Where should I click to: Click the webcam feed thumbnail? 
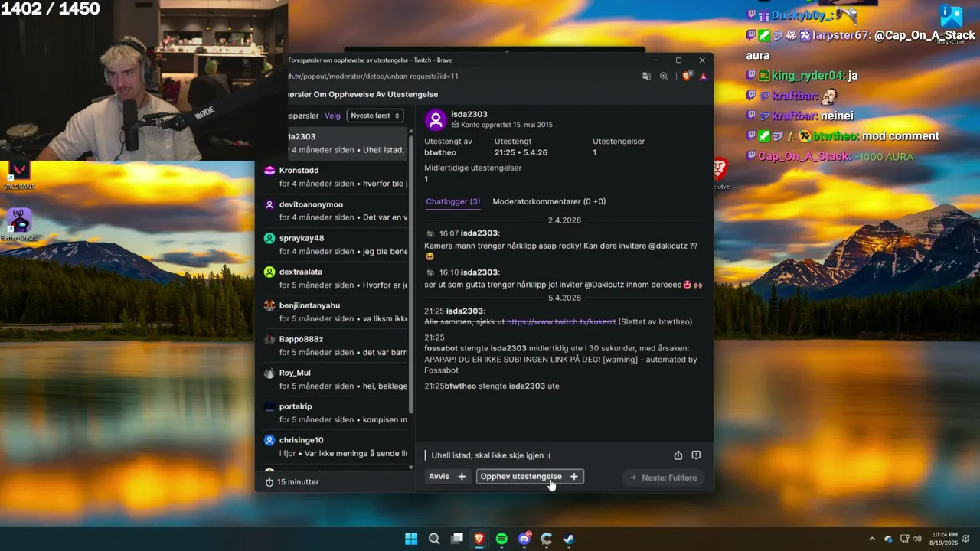tap(144, 80)
